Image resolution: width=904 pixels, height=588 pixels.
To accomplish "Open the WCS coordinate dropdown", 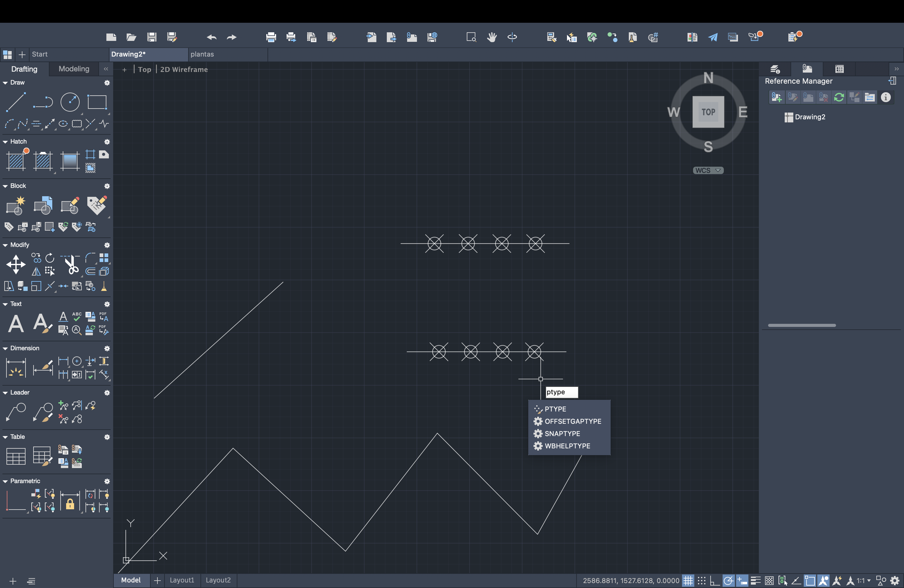I will [x=708, y=170].
